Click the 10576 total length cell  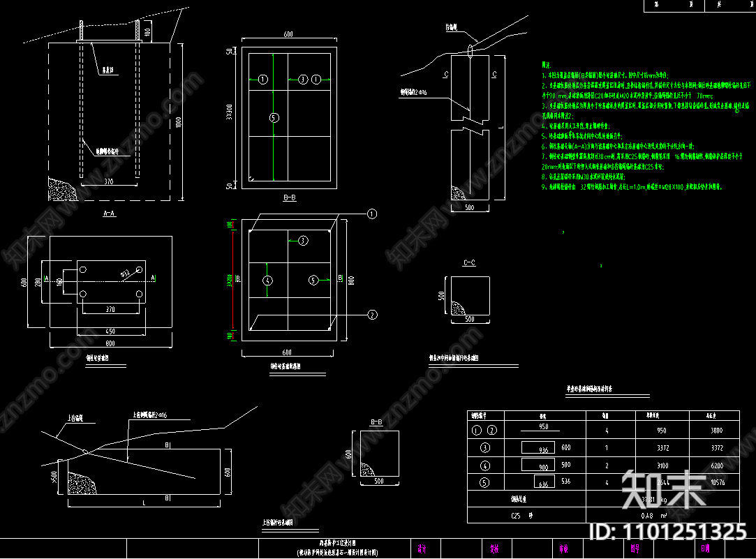pyautogui.click(x=716, y=482)
